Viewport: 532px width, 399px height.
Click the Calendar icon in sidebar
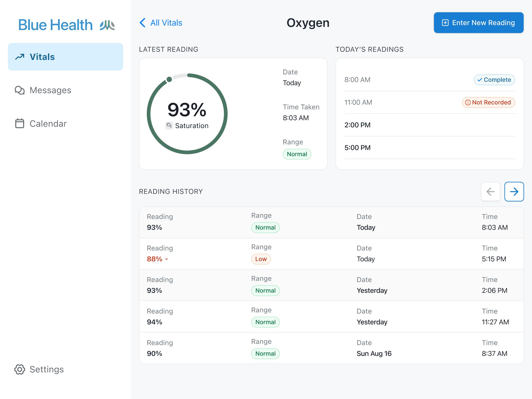pos(20,123)
